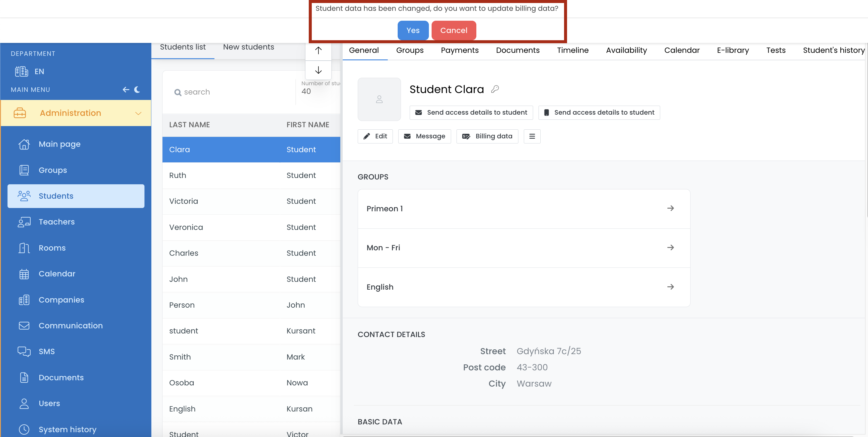This screenshot has width=868, height=437.
Task: Open English group arrow
Action: pos(670,287)
